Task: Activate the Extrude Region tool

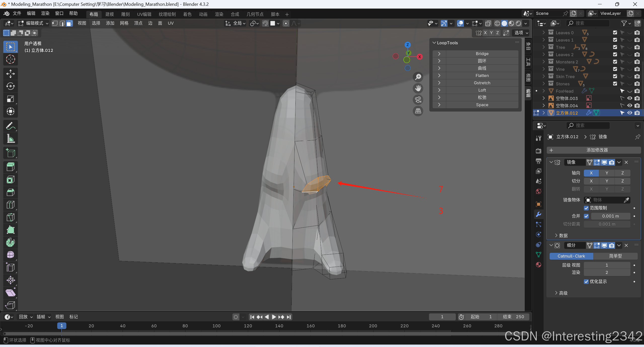Action: point(10,167)
